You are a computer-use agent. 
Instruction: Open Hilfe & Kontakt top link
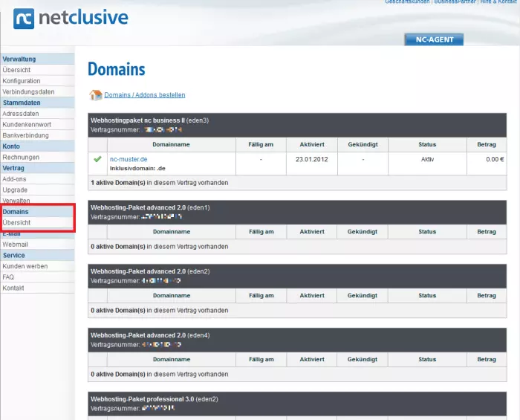(498, 1)
